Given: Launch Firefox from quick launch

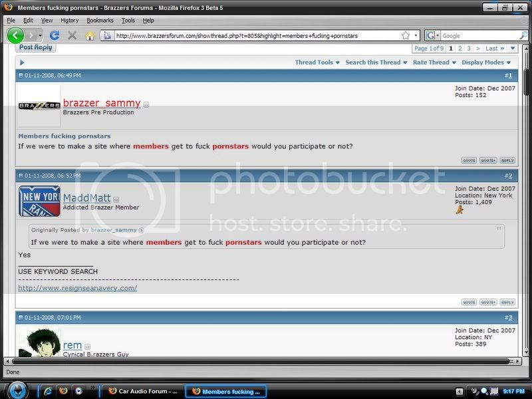Looking at the screenshot, I should pyautogui.click(x=63, y=391).
